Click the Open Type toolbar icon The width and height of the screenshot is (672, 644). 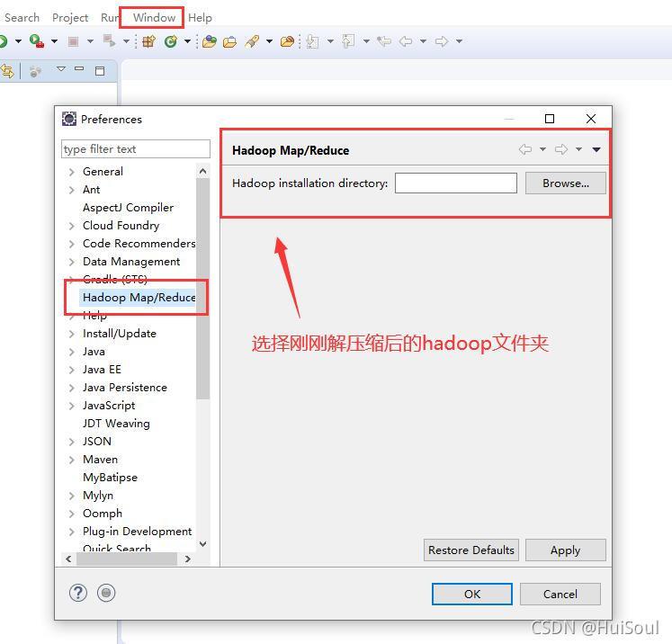pos(209,41)
